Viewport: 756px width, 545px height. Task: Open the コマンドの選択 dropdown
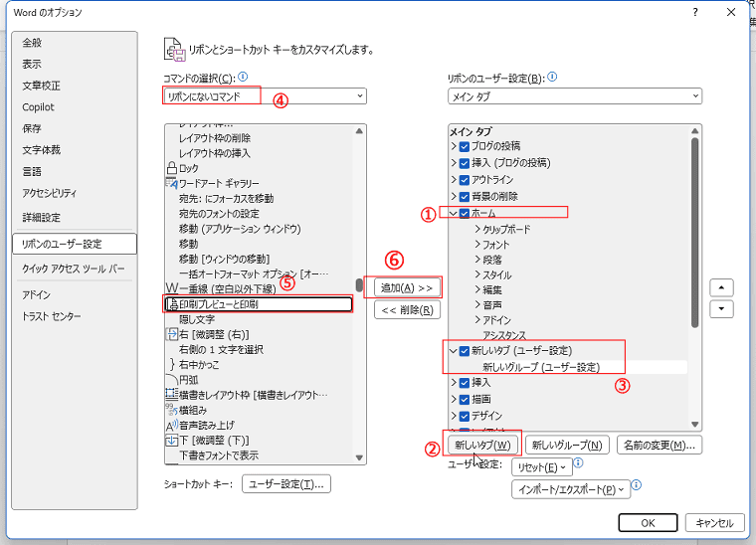(265, 96)
